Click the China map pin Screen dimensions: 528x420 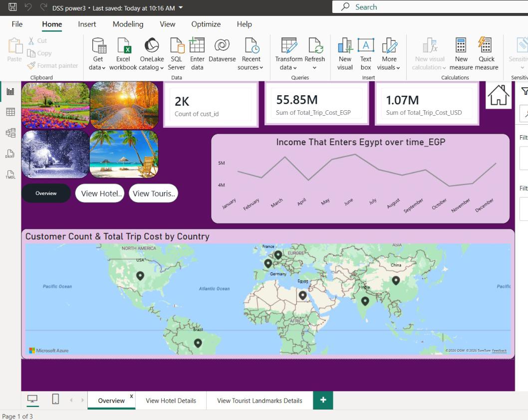click(x=396, y=280)
